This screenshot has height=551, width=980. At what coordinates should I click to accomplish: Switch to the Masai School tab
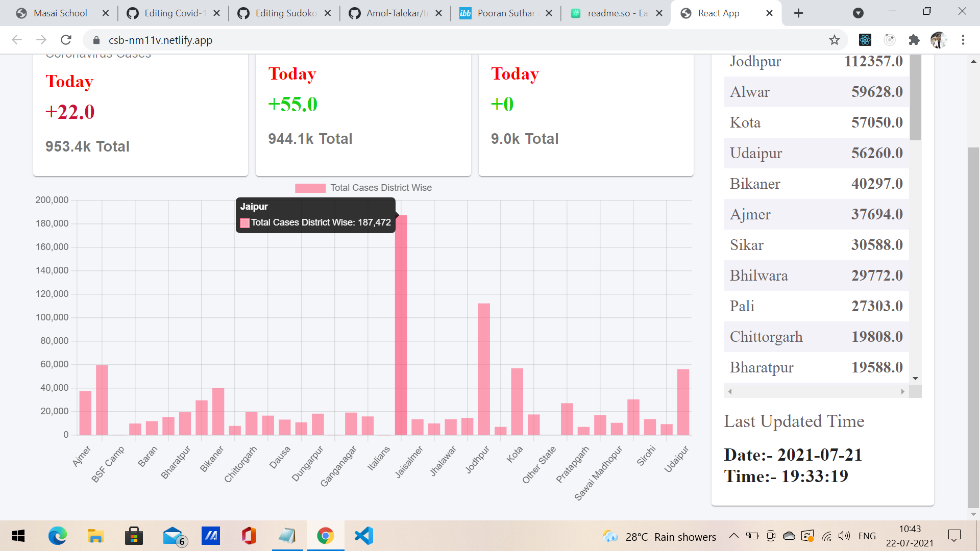click(60, 13)
